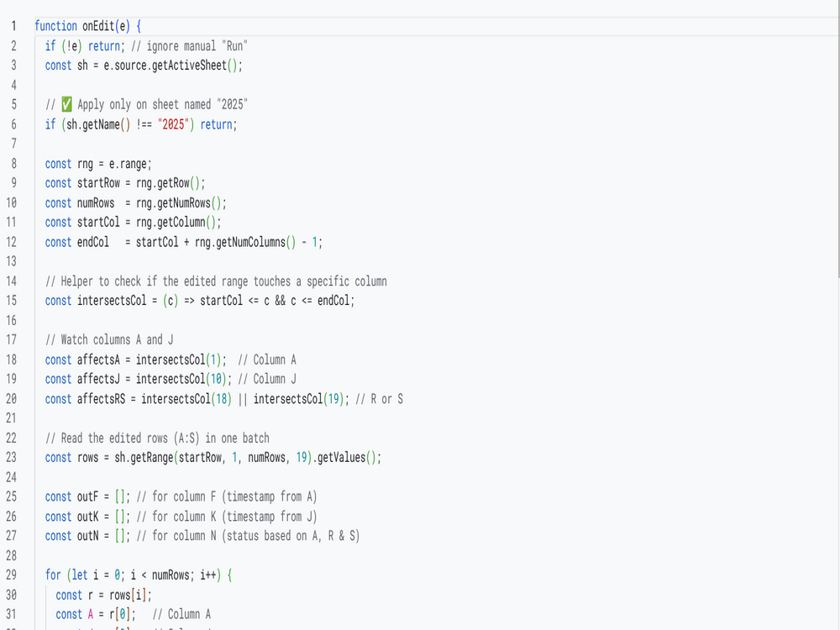840x630 pixels.
Task: Click the comment 'Read the edited rows (A:S)'
Action: coord(129,438)
